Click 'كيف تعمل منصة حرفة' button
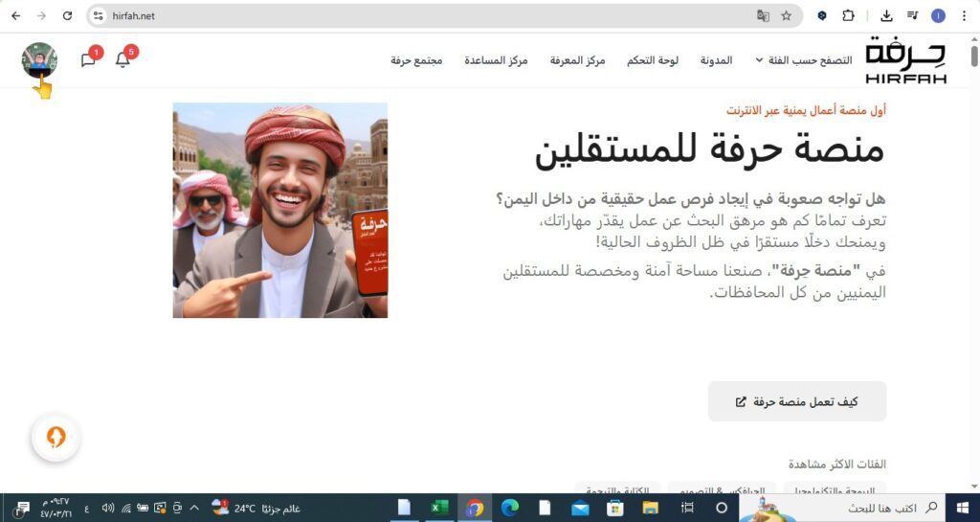Screen dimensions: 980x522 [797, 401]
